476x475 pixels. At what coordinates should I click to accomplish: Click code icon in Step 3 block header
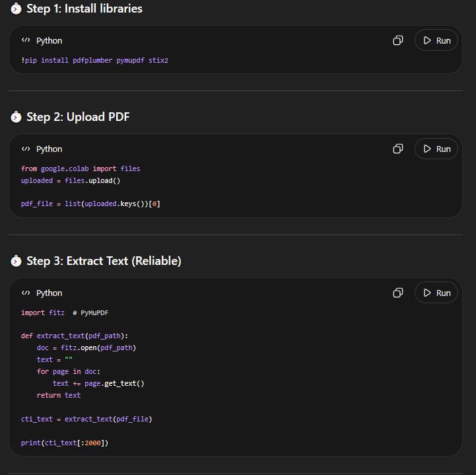[26, 293]
